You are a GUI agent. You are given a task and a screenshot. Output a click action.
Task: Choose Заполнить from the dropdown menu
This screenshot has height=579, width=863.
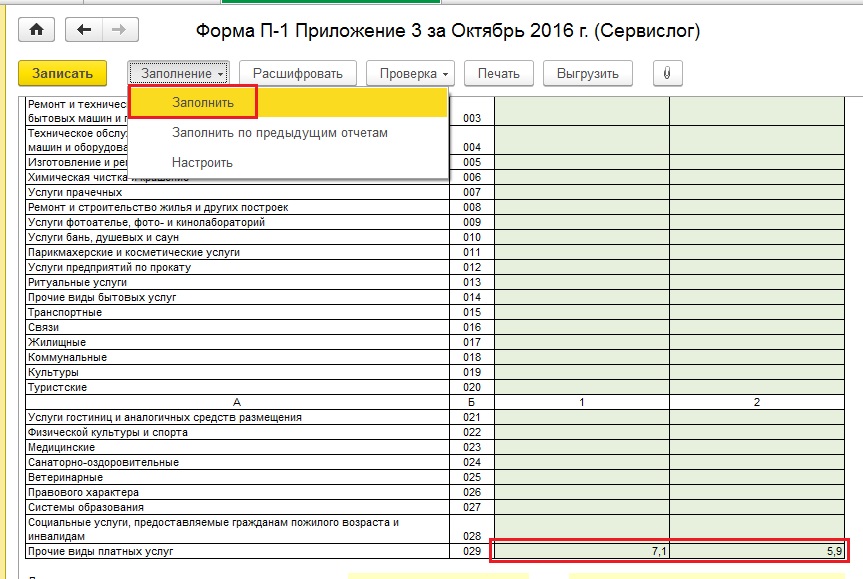288,102
